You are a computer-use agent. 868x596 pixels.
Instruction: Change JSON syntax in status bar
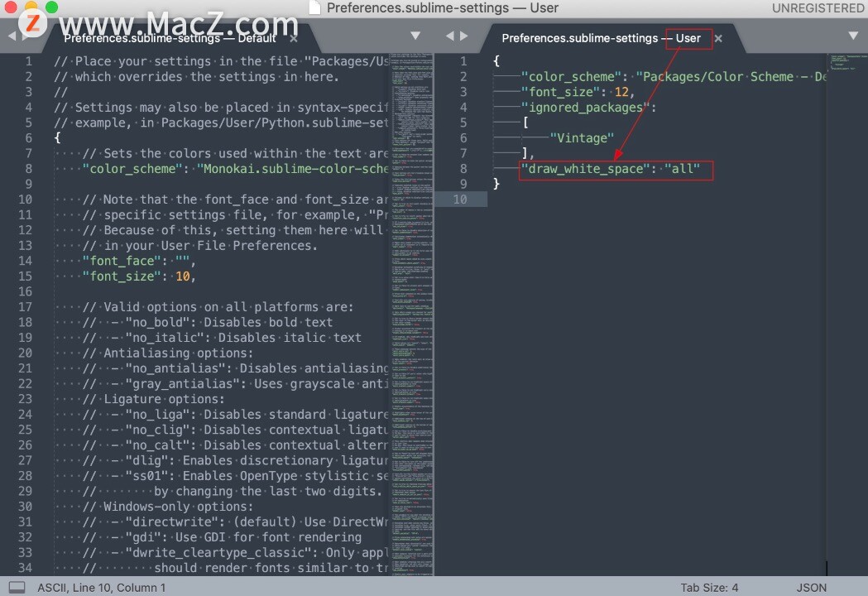811,588
